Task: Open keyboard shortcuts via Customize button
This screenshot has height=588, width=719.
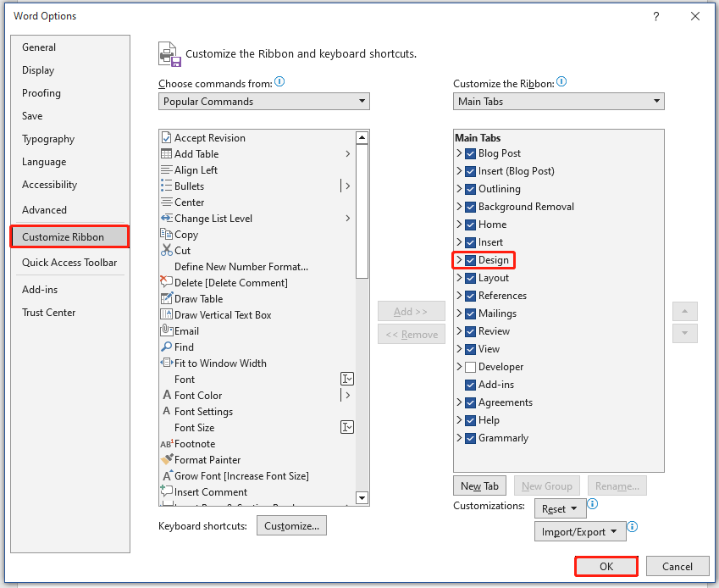Action: click(x=291, y=525)
